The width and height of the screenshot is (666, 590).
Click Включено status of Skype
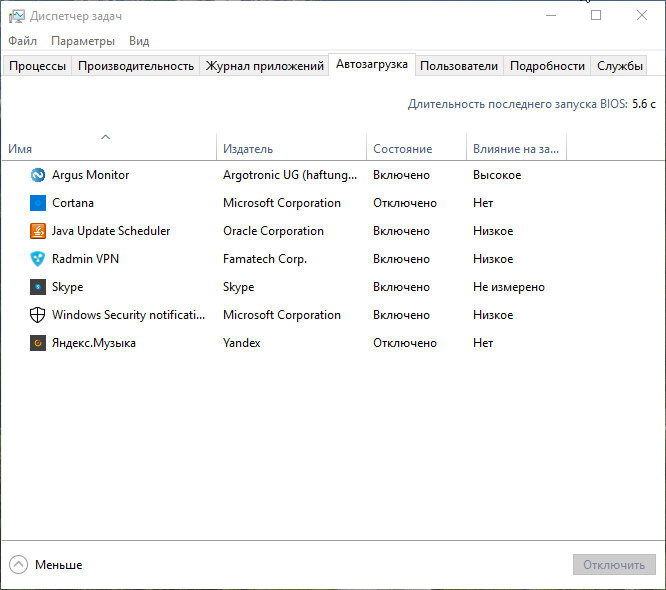(x=401, y=287)
